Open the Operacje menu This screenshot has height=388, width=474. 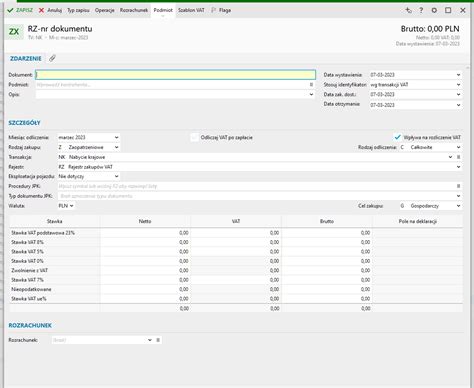click(105, 10)
